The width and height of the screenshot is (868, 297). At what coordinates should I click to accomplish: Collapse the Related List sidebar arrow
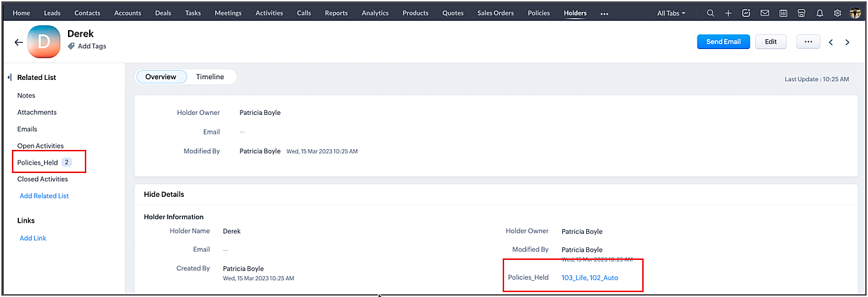[x=9, y=77]
